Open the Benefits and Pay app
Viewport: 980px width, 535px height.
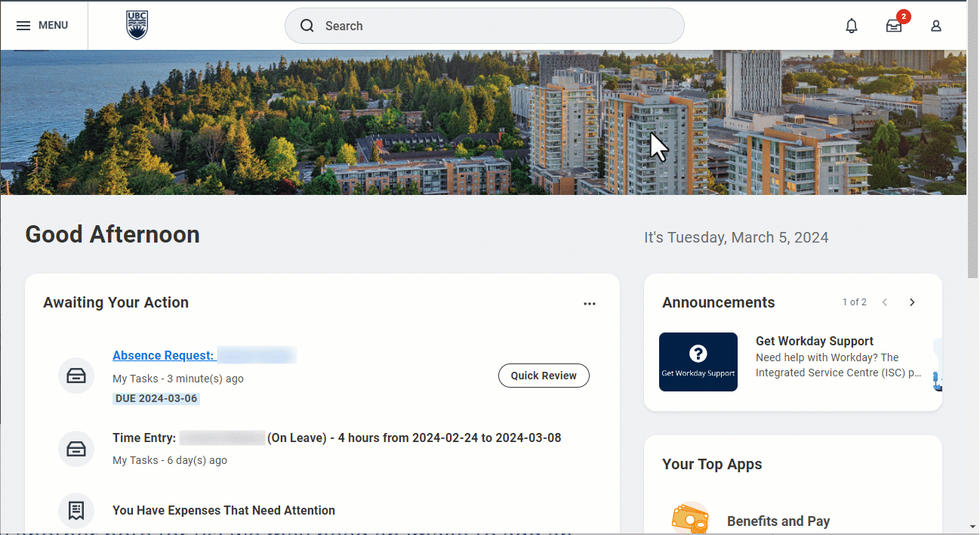point(778,520)
